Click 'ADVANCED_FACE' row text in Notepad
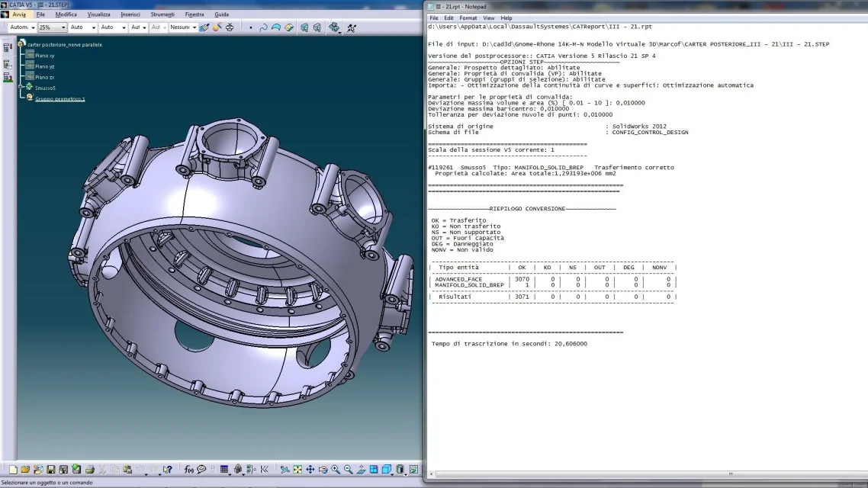Viewport: 868px width, 488px height. click(458, 279)
